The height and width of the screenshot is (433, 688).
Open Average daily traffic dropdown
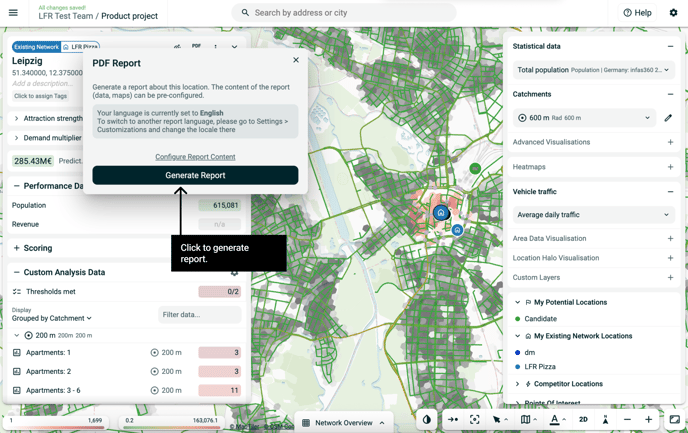593,215
